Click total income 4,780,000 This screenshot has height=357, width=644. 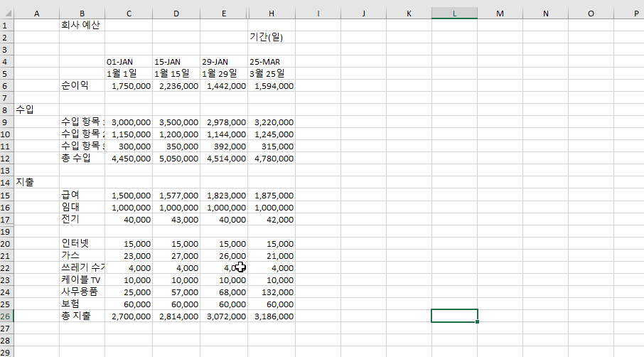tap(272, 159)
